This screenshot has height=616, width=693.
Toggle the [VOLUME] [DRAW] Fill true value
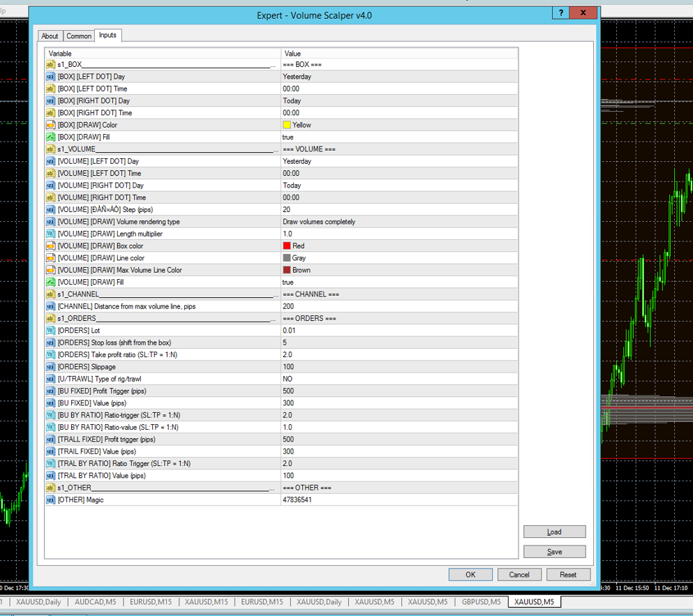(x=288, y=283)
